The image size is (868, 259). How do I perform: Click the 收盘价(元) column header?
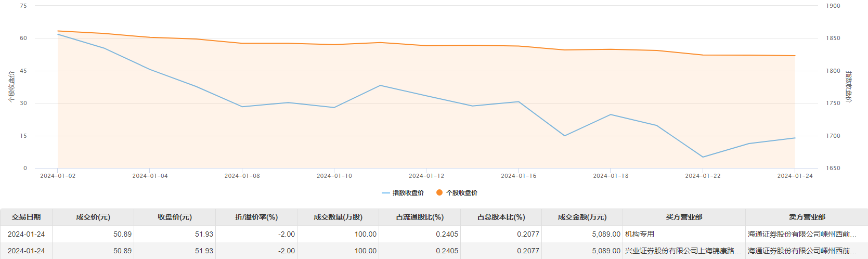tap(175, 217)
